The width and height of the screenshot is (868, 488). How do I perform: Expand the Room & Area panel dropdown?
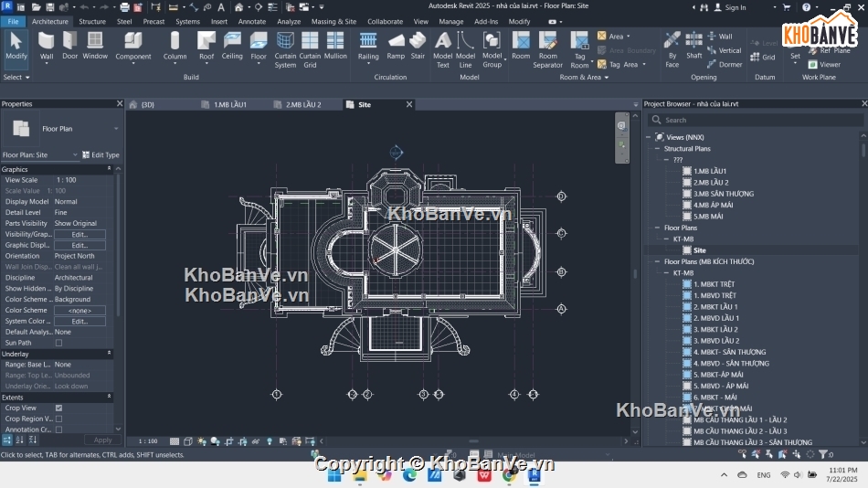[x=584, y=77]
